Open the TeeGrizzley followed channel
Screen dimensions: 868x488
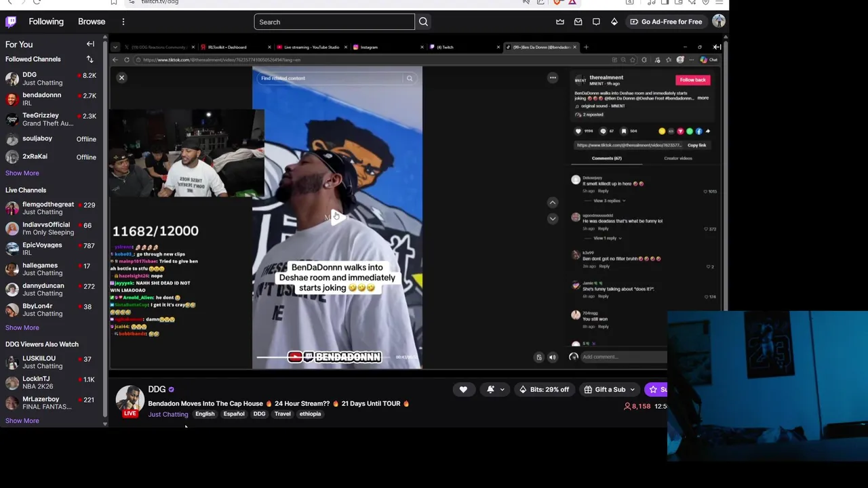click(52, 119)
